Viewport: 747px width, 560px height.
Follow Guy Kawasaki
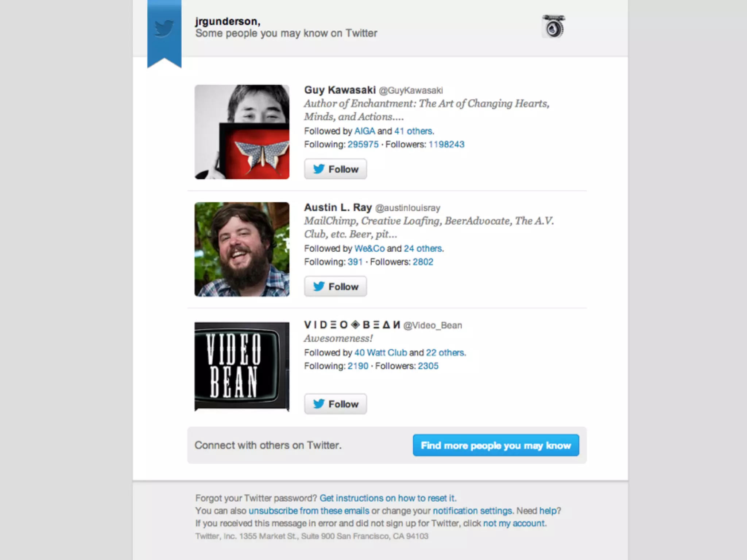[336, 169]
